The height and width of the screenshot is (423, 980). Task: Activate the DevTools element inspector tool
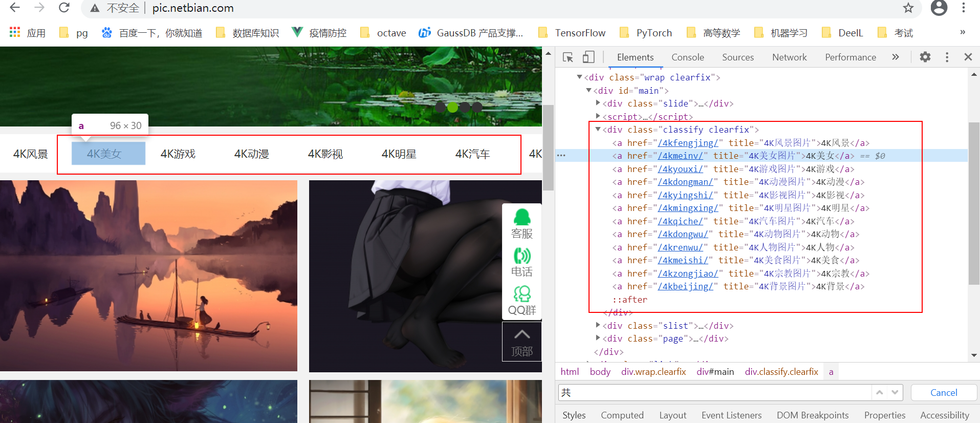tap(568, 57)
